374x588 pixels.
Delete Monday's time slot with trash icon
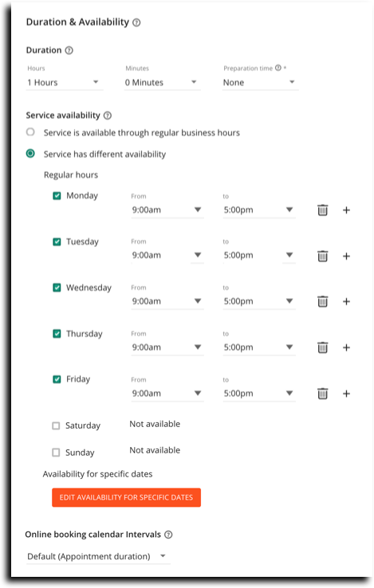tap(322, 210)
